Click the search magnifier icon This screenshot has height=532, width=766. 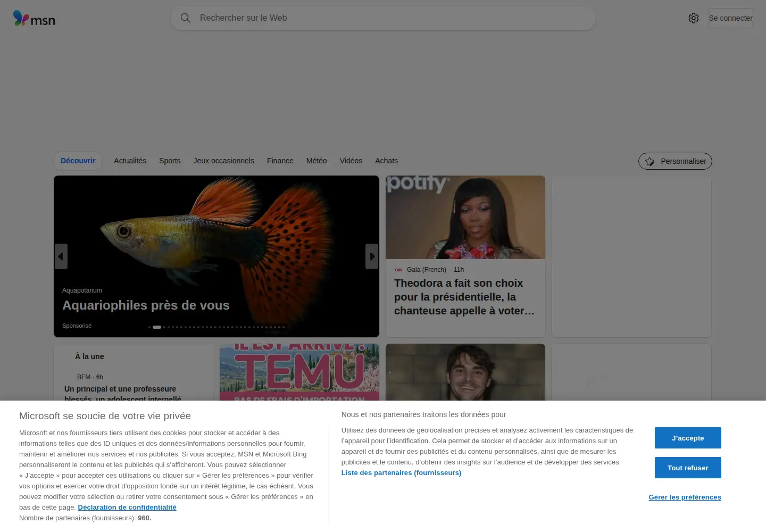tap(185, 18)
